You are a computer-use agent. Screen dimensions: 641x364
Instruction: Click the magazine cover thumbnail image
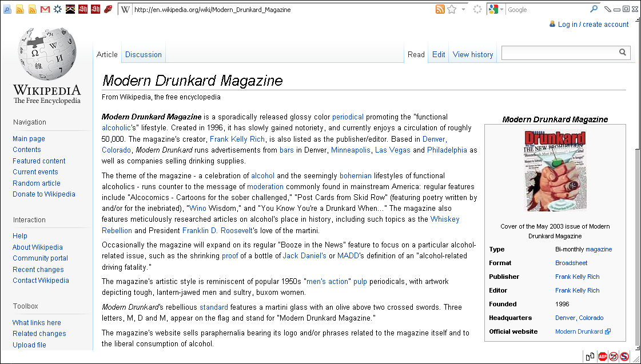point(555,171)
